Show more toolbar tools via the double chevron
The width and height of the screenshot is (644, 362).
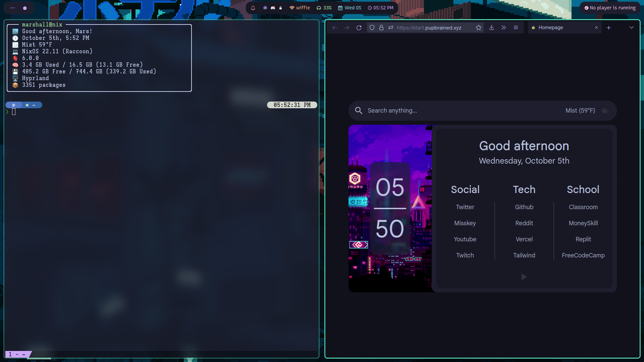[x=503, y=28]
